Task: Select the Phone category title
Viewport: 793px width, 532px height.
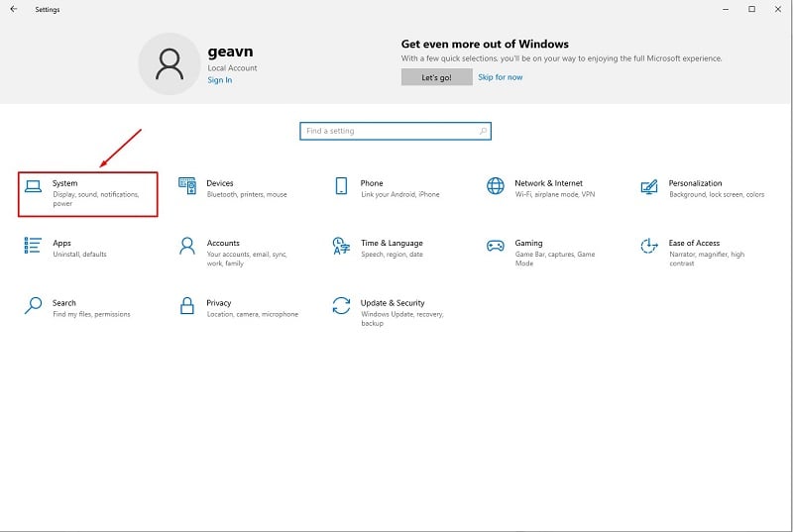Action: 372,183
